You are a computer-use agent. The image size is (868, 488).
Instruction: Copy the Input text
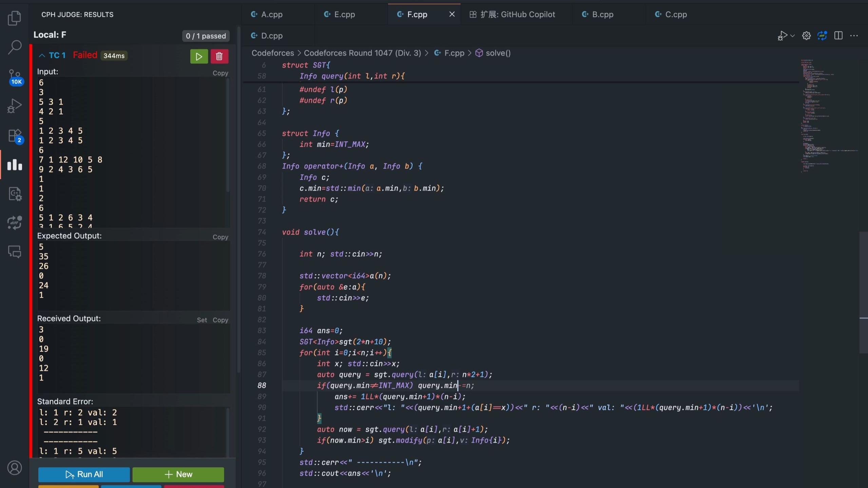(x=220, y=73)
